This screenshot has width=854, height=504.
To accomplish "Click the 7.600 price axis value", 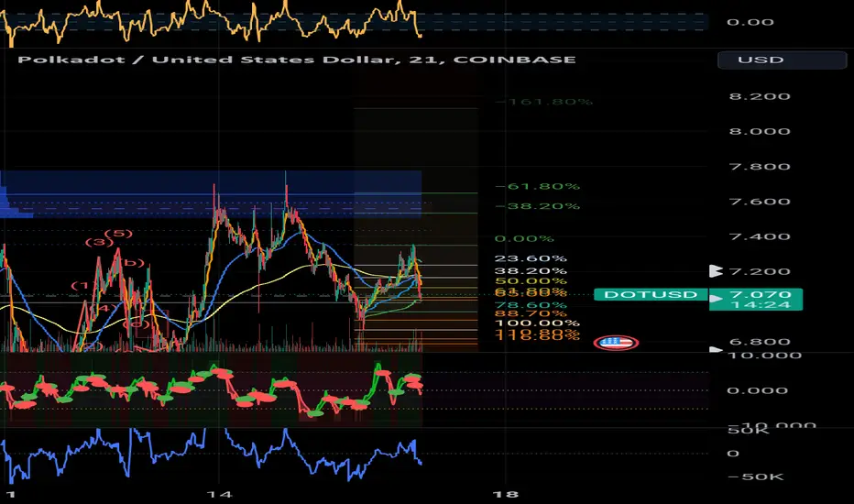I will pyautogui.click(x=760, y=202).
